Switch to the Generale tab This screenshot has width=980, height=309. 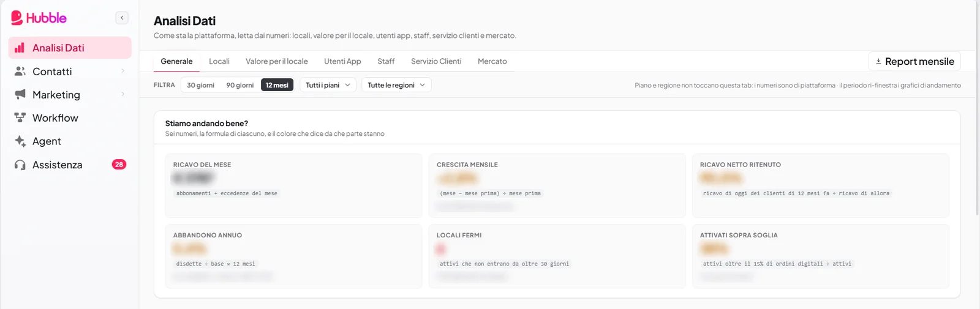[176, 61]
